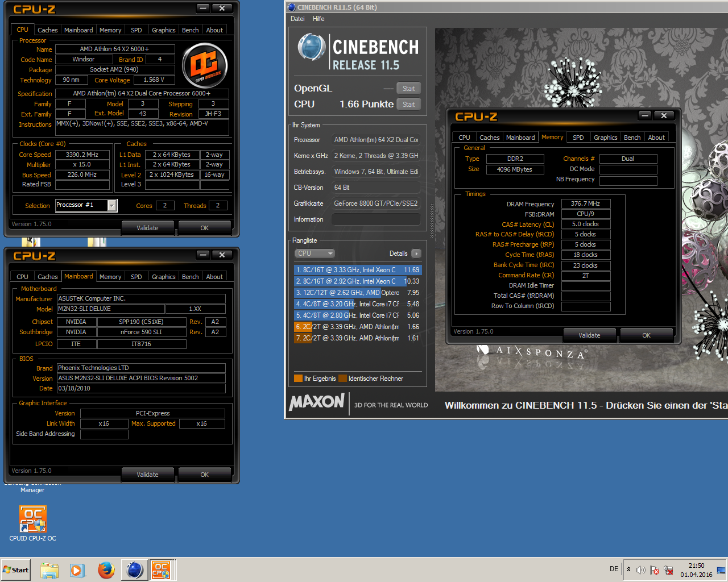Open Bench tab in CPU-Z CPU window
Screen dimensions: 728x582
point(191,30)
